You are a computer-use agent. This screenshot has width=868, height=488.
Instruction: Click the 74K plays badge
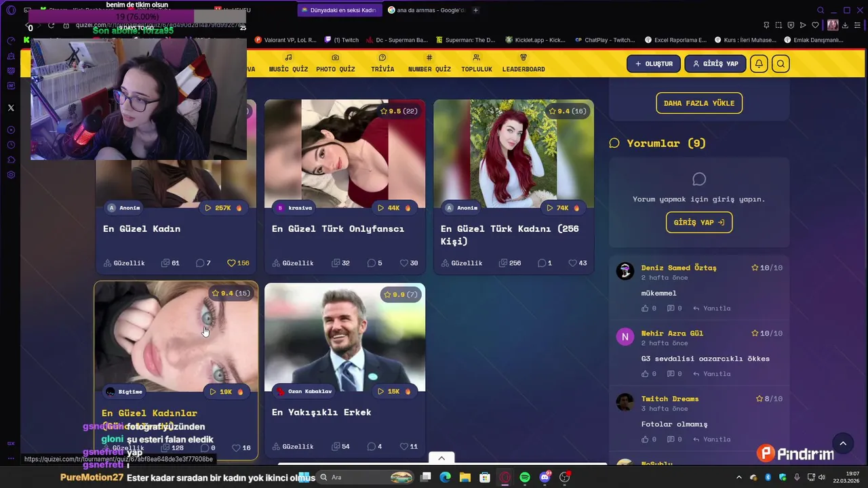coord(563,208)
